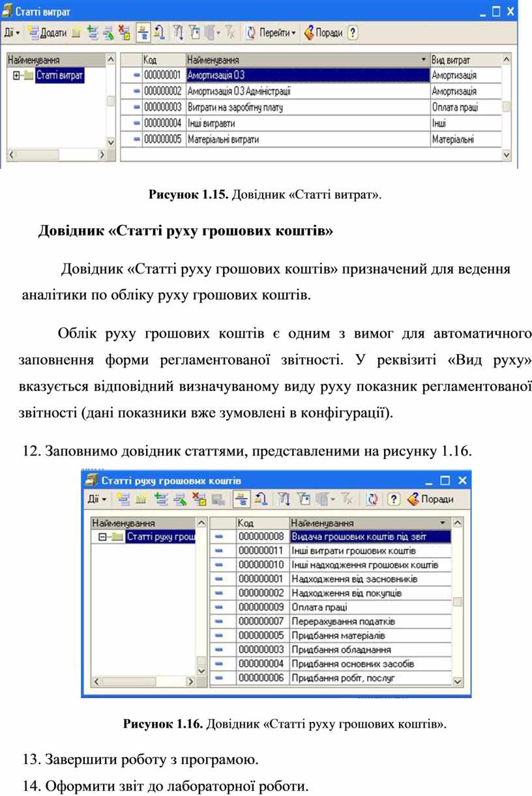Select row Придбання основних засобів
The image size is (532, 796).
[x=331, y=664]
